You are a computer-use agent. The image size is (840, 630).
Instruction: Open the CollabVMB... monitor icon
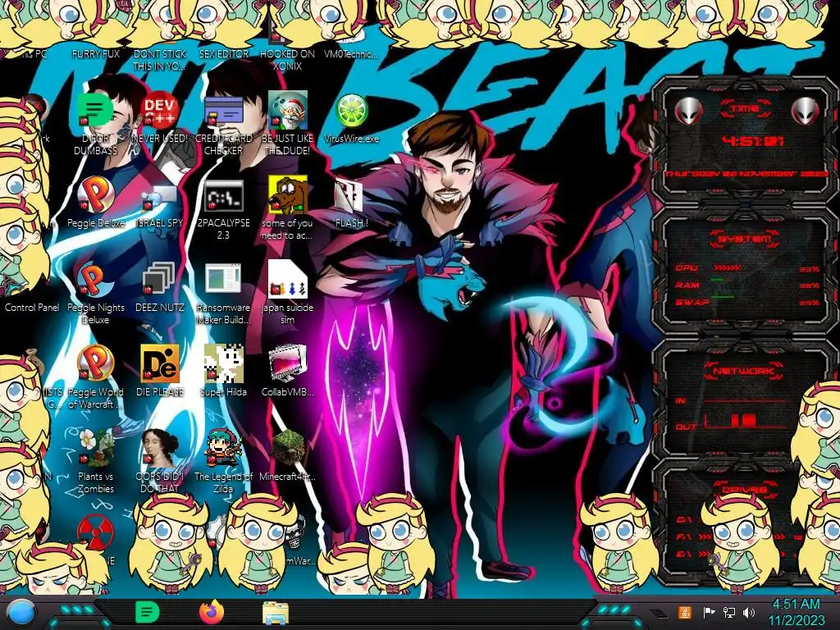click(288, 363)
